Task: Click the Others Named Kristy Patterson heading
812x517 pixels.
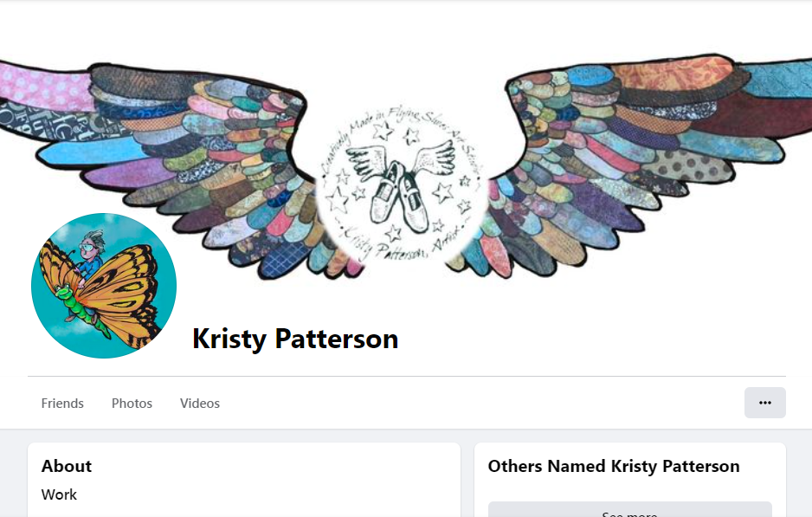Action: click(x=614, y=466)
